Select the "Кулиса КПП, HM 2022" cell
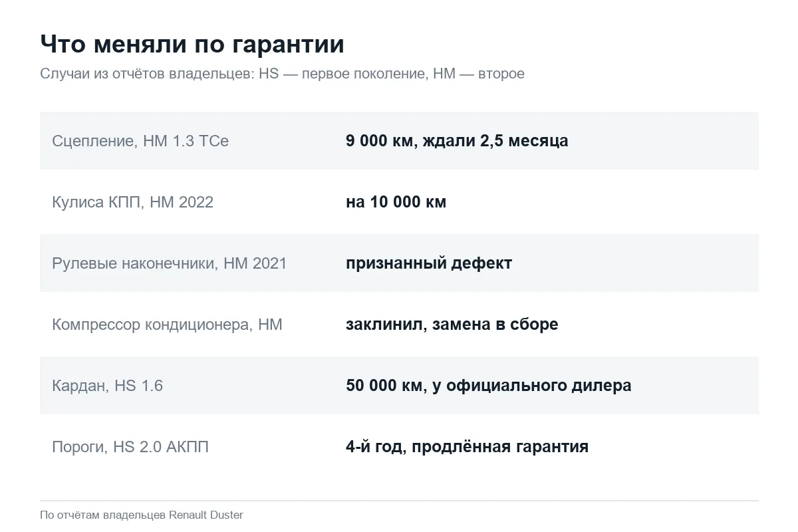798x532 pixels. [x=132, y=202]
